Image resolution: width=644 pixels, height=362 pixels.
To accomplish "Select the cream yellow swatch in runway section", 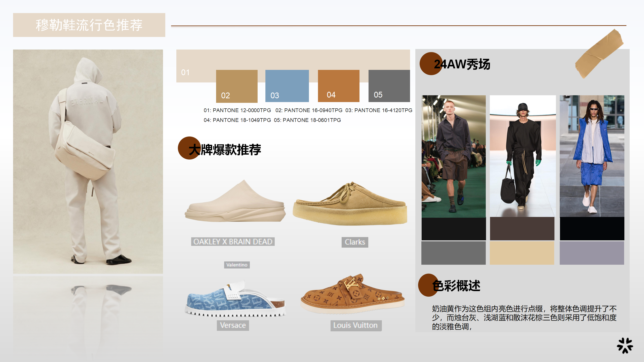I will (522, 253).
